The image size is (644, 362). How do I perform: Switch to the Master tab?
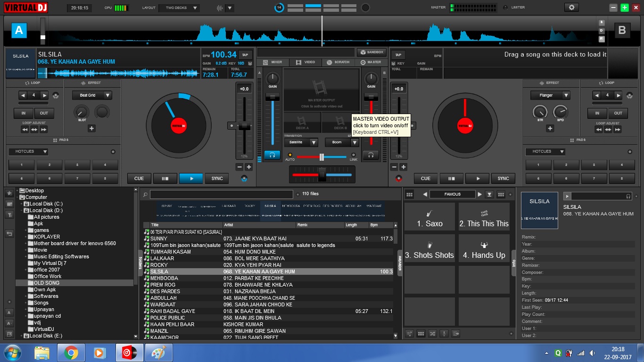coord(371,62)
